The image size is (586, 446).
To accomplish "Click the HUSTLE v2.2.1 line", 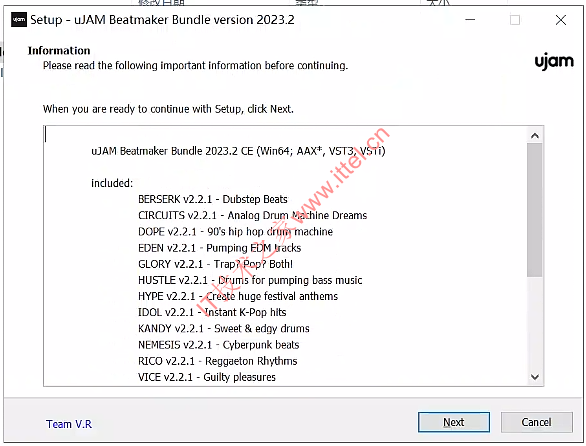I will coord(250,280).
